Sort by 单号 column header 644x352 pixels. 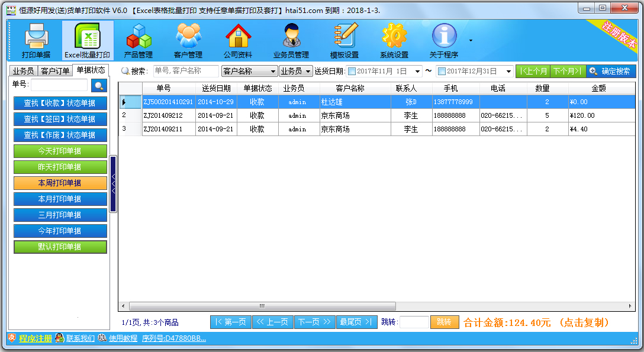[169, 88]
